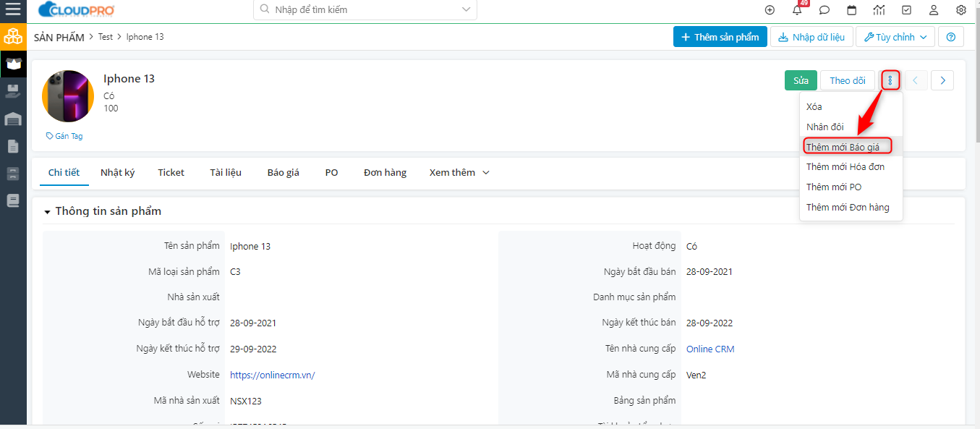Switch to the Báo giá tab

click(283, 172)
